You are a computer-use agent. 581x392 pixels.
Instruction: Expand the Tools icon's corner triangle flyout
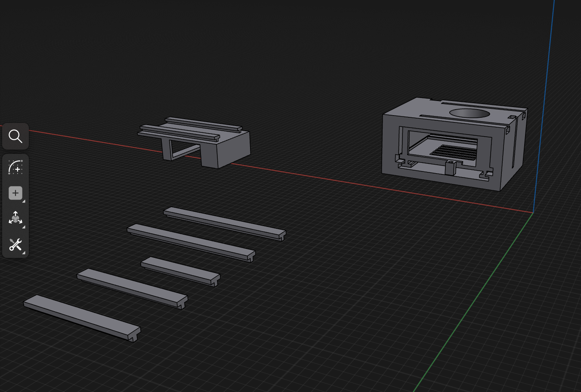click(24, 253)
